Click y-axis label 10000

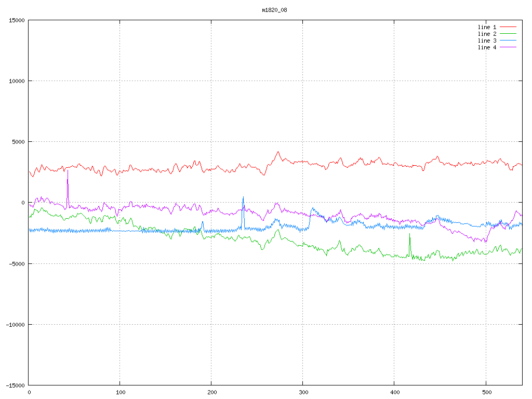click(17, 81)
